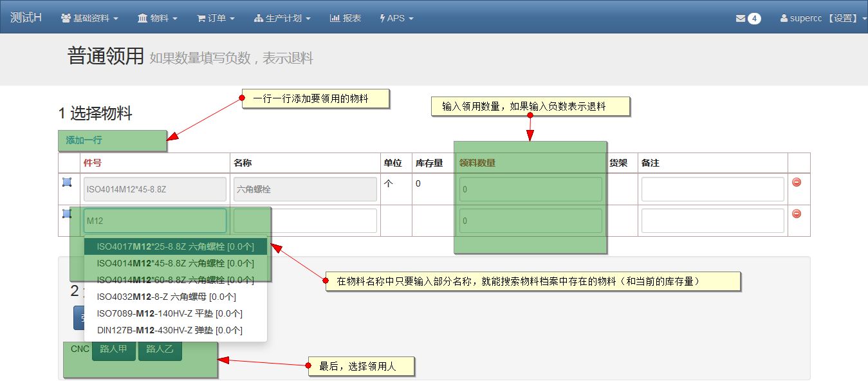The height and width of the screenshot is (388, 868).
Task: Click the 备注 field in first row
Action: pos(712,189)
